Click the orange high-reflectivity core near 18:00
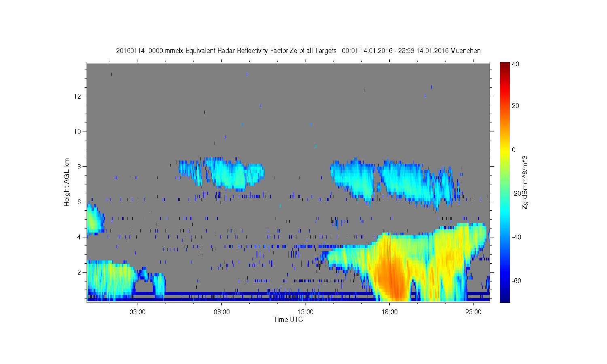Image resolution: width=607 pixels, height=364 pixels. pyautogui.click(x=392, y=279)
